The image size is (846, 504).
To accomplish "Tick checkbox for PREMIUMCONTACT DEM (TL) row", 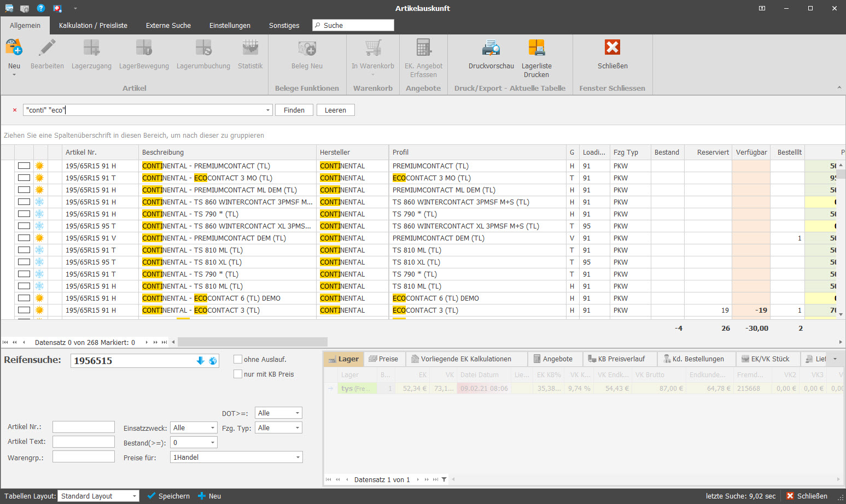I will 24,238.
